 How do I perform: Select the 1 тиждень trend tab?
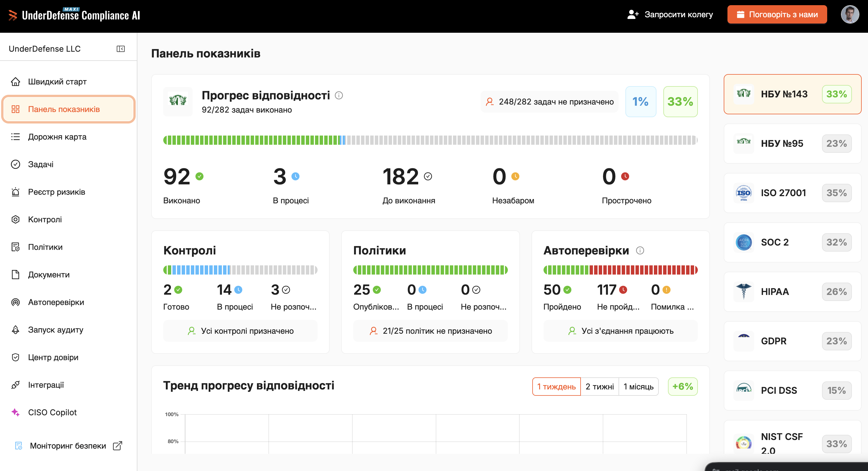(556, 387)
